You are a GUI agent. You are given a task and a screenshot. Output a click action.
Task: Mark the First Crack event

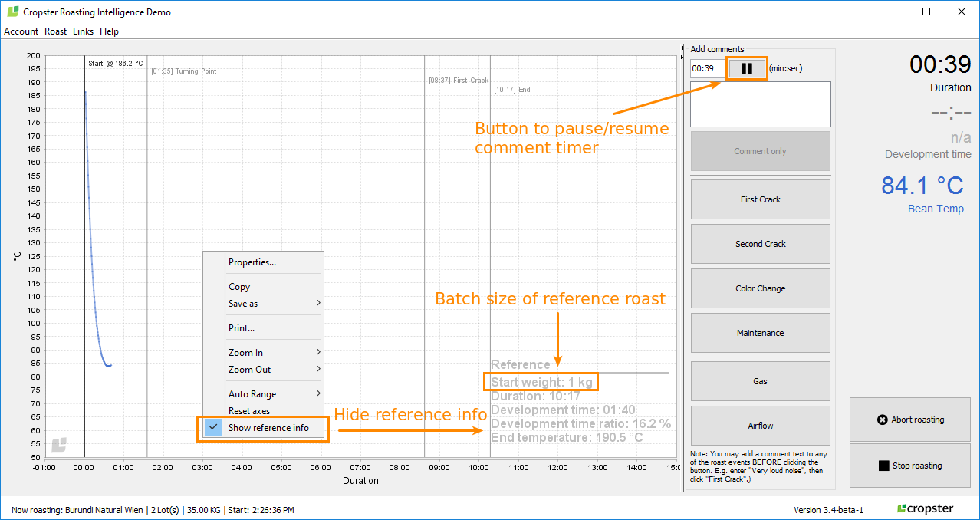[x=760, y=199]
